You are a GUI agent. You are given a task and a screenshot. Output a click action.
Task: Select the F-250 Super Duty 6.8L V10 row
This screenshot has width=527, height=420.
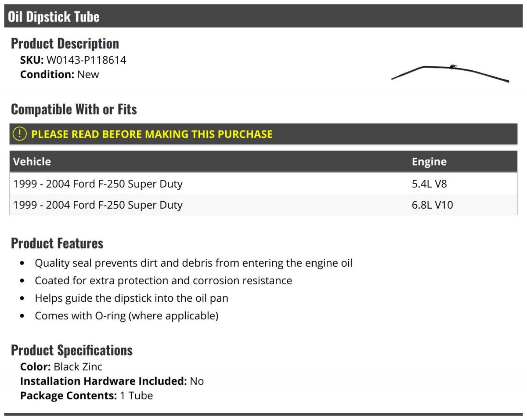[x=263, y=205]
